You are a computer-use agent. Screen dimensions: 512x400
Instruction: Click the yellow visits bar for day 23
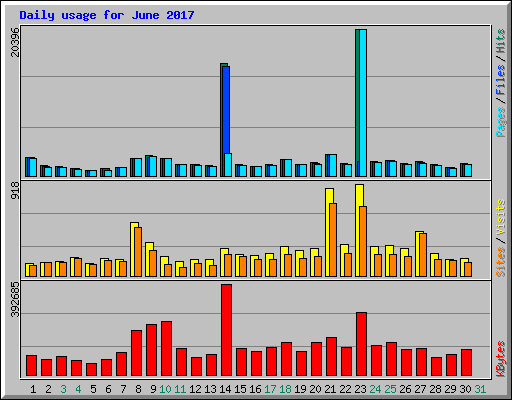coord(358,230)
